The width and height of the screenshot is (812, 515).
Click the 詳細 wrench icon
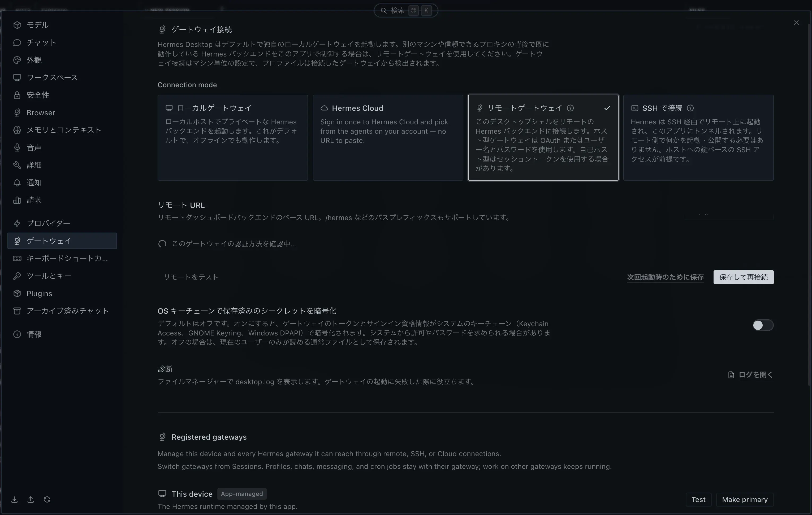[x=17, y=165]
